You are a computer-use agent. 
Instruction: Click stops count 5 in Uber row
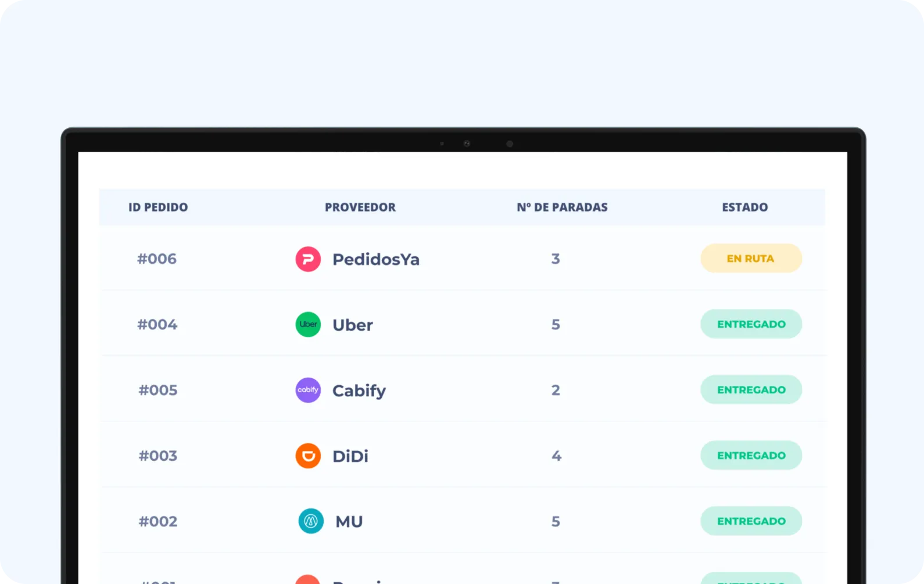tap(556, 324)
